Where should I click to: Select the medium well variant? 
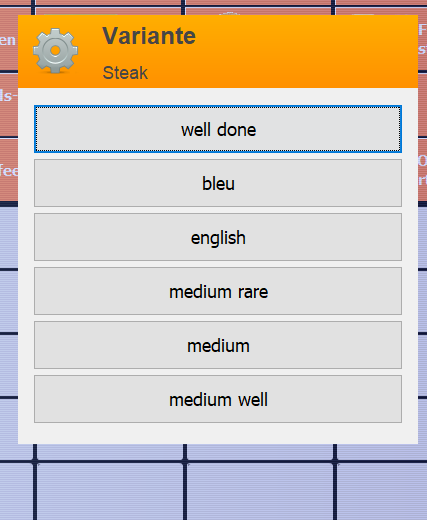(218, 399)
